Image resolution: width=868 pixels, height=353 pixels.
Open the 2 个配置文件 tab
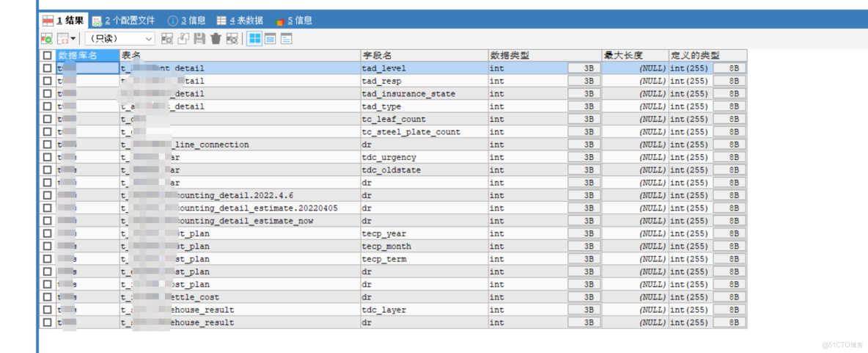(123, 21)
